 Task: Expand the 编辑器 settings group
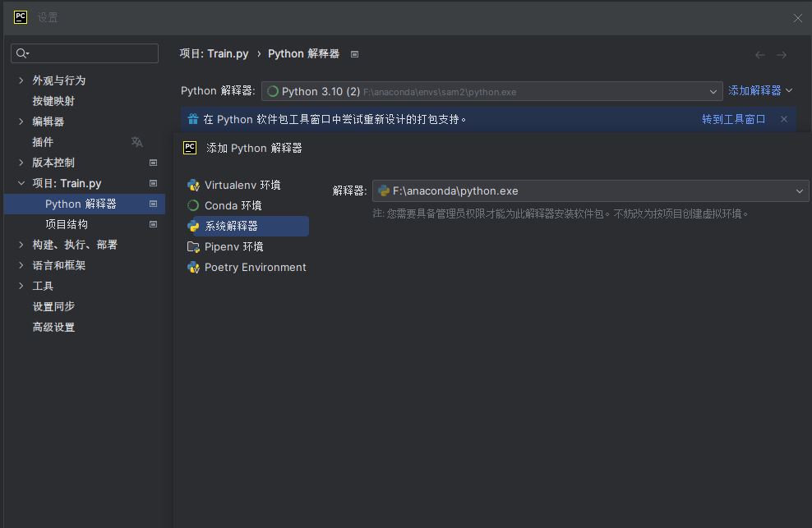tap(21, 122)
